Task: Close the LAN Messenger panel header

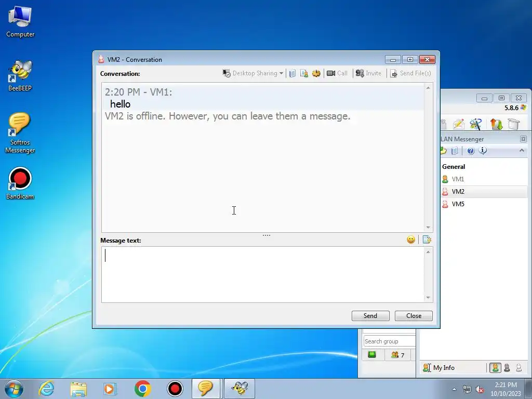Action: [x=523, y=139]
